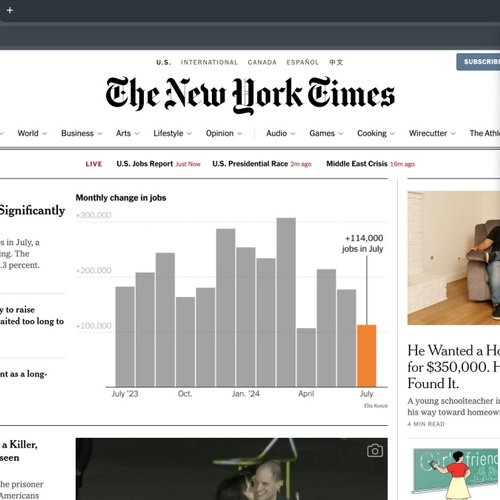Viewport: 500px width, 500px height.
Task: Click the Monthly change in jobs title
Action: coord(121,198)
